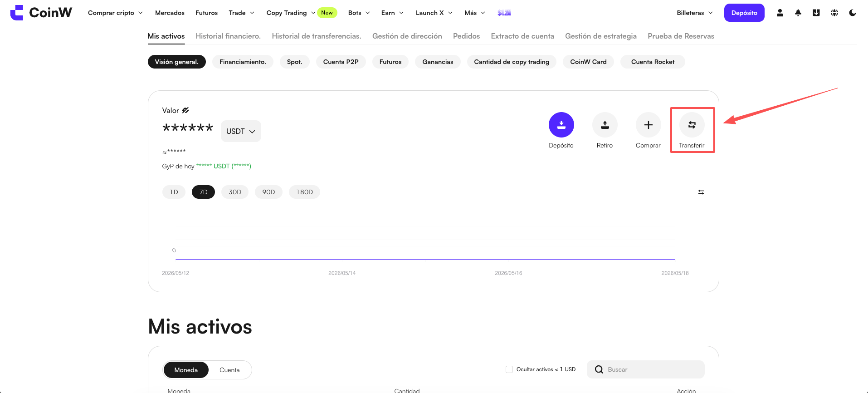The height and width of the screenshot is (393, 868).
Task: Select the Cuenta Rocket pill
Action: 653,62
